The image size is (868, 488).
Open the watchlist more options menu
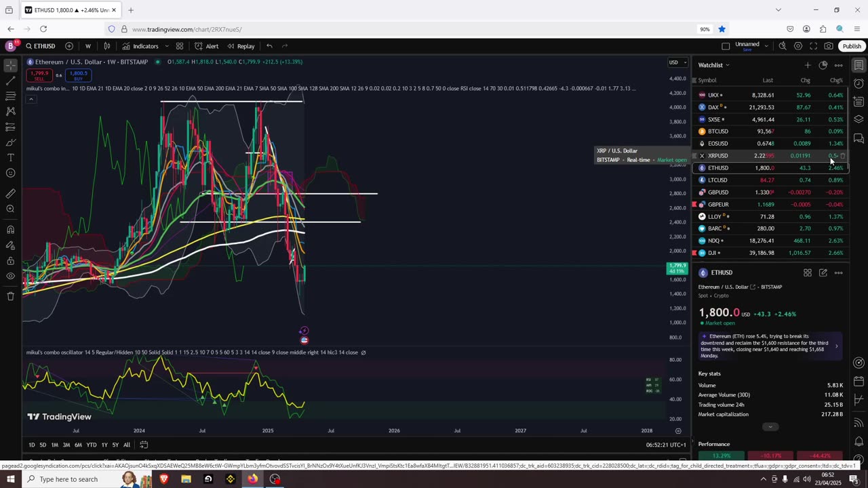point(839,65)
